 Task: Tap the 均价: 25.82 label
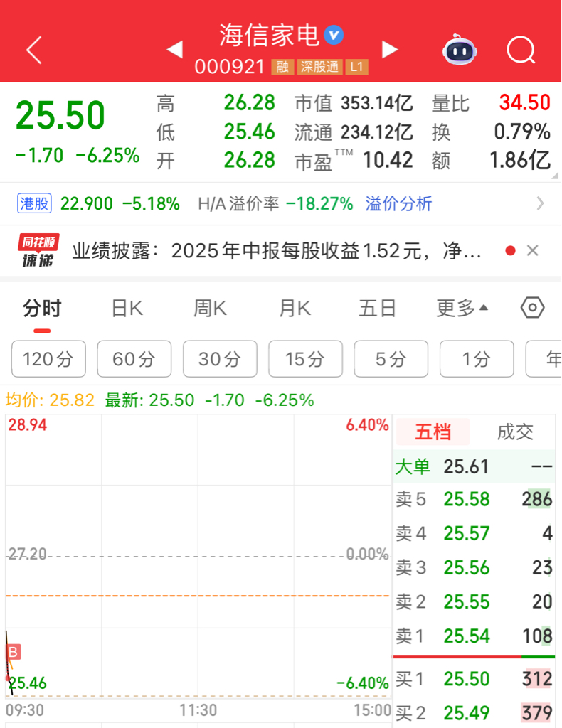[x=50, y=400]
